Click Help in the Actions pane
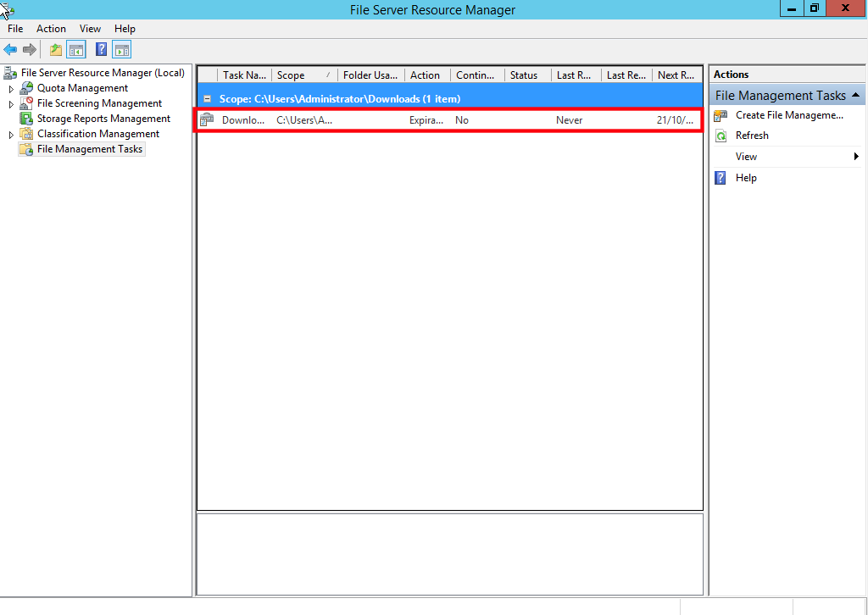This screenshot has height=615, width=868. point(746,178)
